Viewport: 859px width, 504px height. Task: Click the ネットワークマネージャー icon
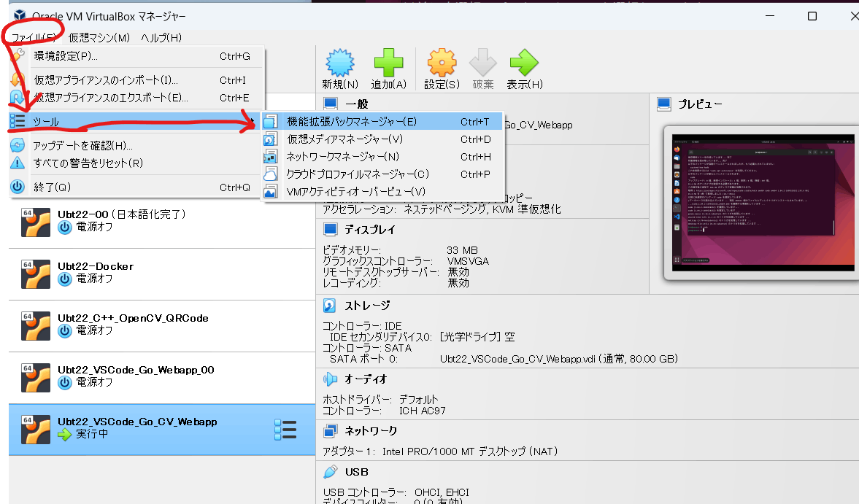point(271,157)
